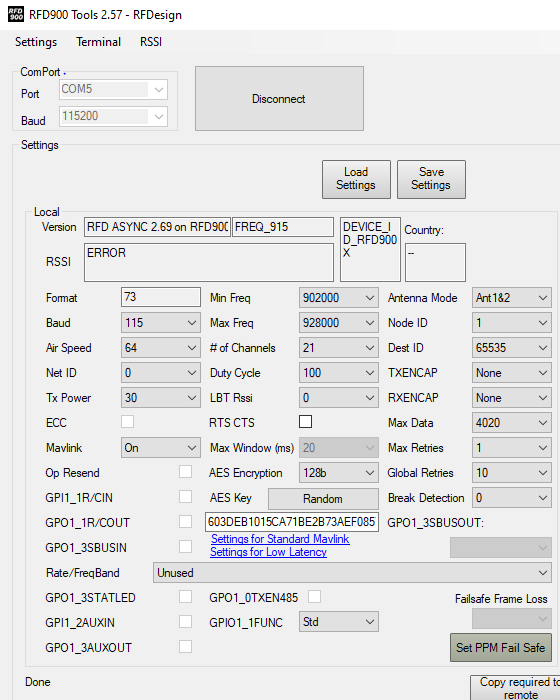Click the Load Settings button
560x700 pixels.
356,179
